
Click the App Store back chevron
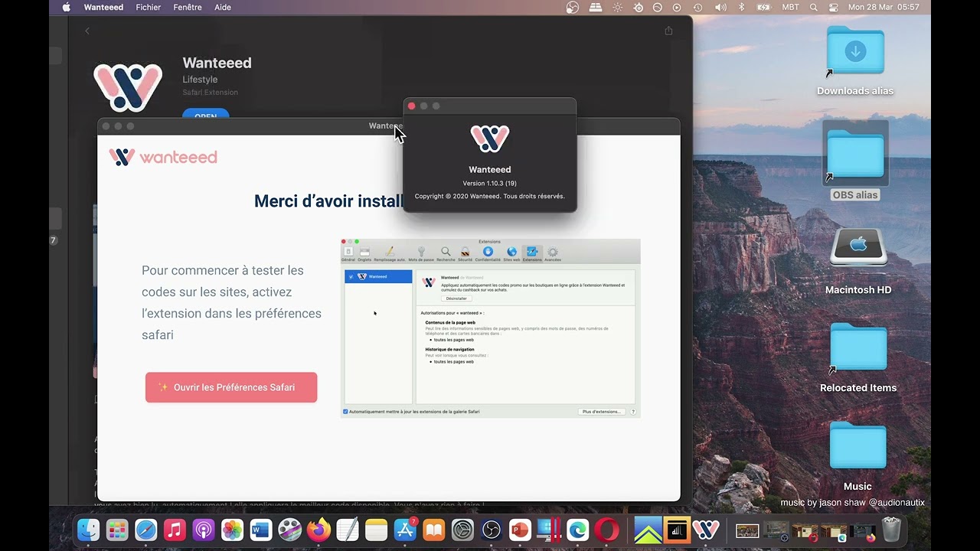[x=87, y=31]
